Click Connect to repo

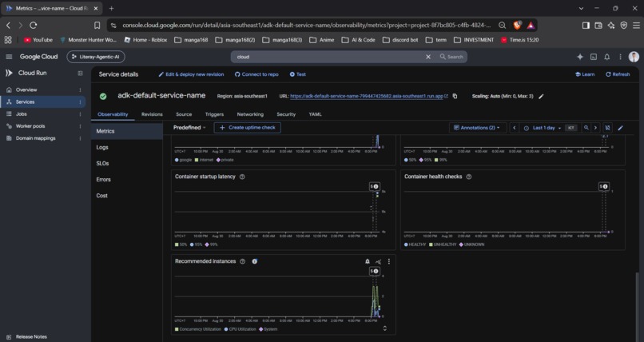(256, 74)
